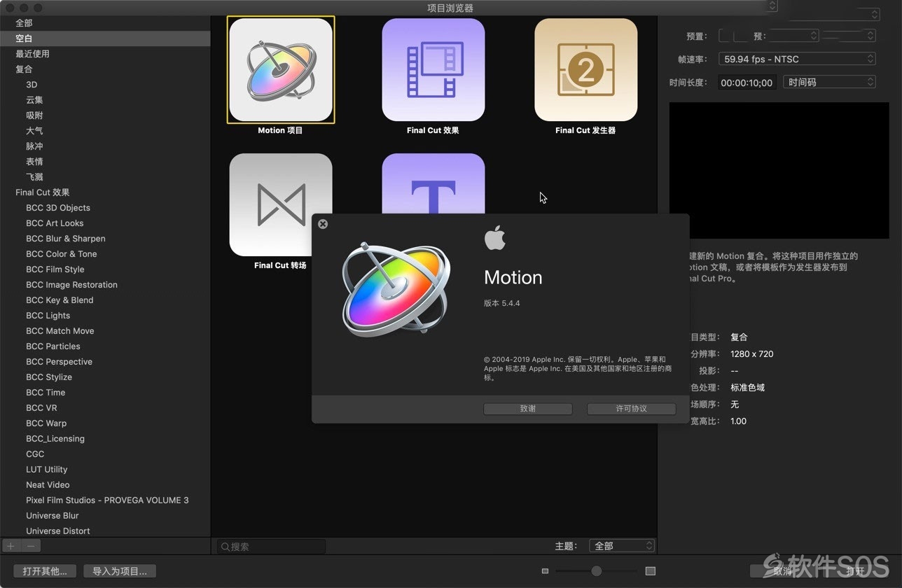Open 致谢 acknowledgements in About dialog
Screen dimensions: 902x588
[528, 409]
